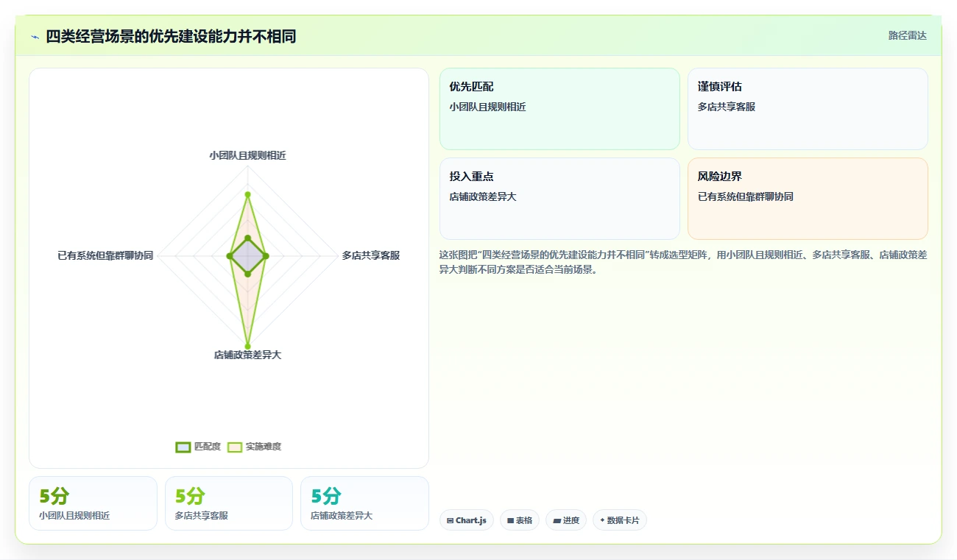
Task: Toggle the 实施难度 legend swatch
Action: pos(235,447)
